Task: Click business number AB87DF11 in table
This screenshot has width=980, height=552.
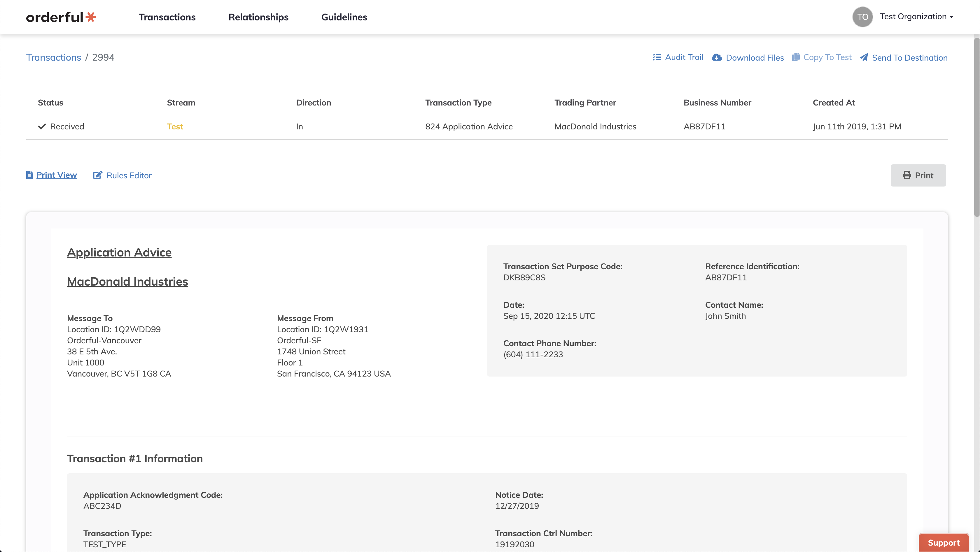Action: [x=704, y=126]
